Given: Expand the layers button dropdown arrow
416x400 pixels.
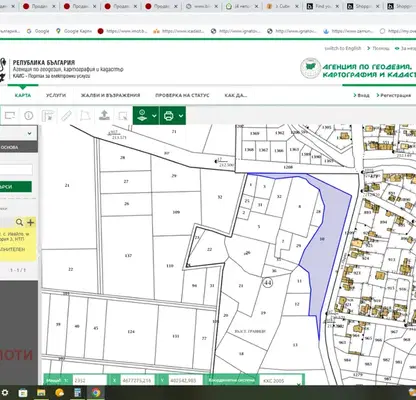Looking at the screenshot, I should (154, 116).
